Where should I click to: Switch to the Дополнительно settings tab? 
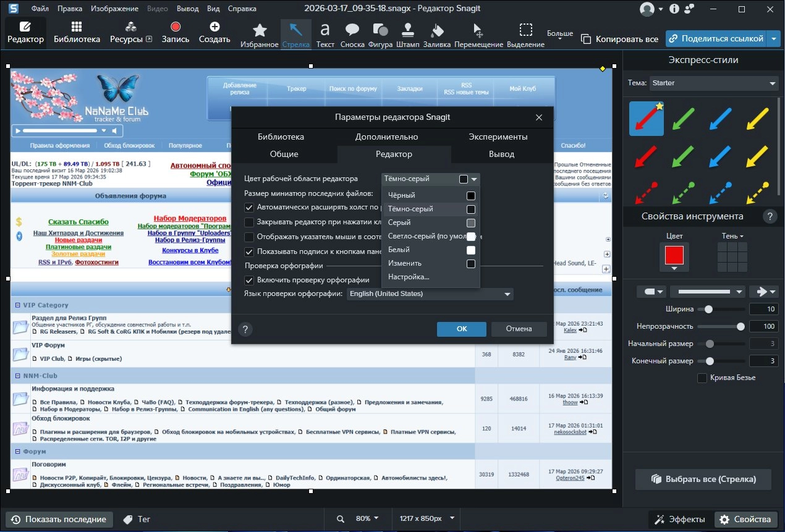click(387, 137)
